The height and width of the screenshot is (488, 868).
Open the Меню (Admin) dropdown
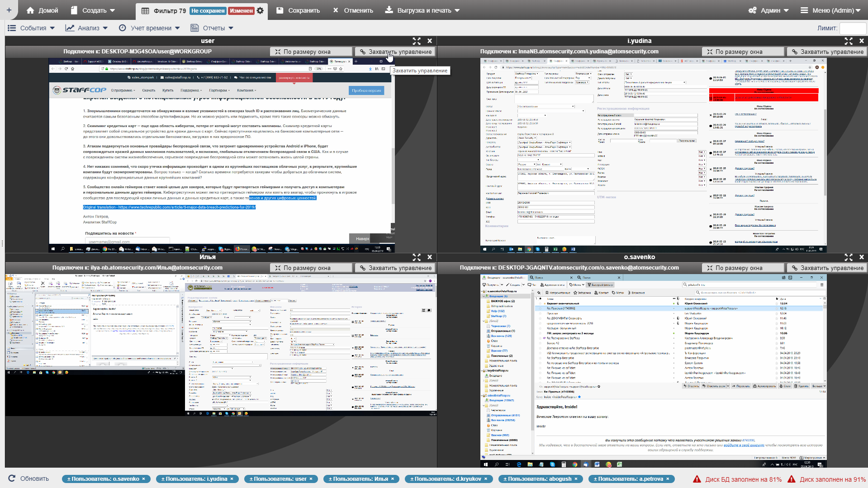click(x=830, y=10)
